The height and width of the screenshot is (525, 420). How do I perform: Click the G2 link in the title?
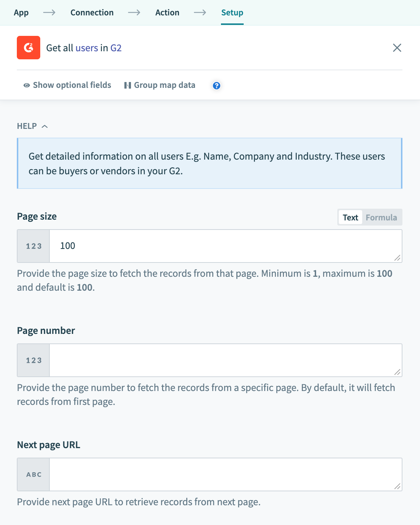(116, 48)
